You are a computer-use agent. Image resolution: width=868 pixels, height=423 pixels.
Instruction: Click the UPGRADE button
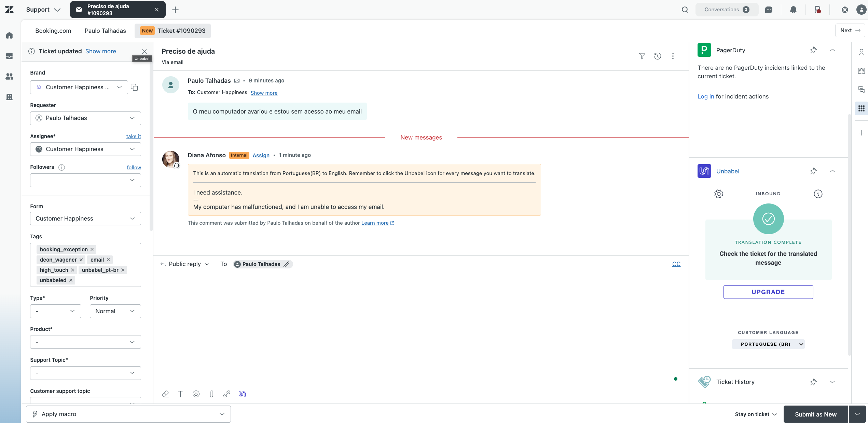pos(768,292)
